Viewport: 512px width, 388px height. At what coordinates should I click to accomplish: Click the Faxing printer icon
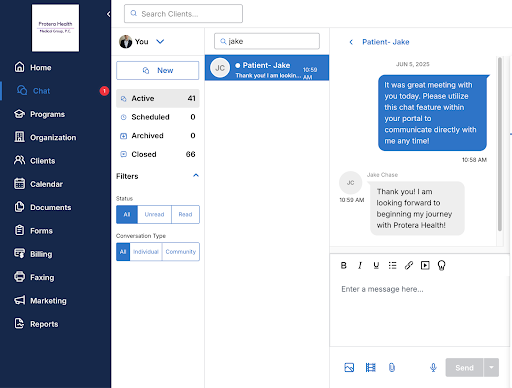pos(19,277)
